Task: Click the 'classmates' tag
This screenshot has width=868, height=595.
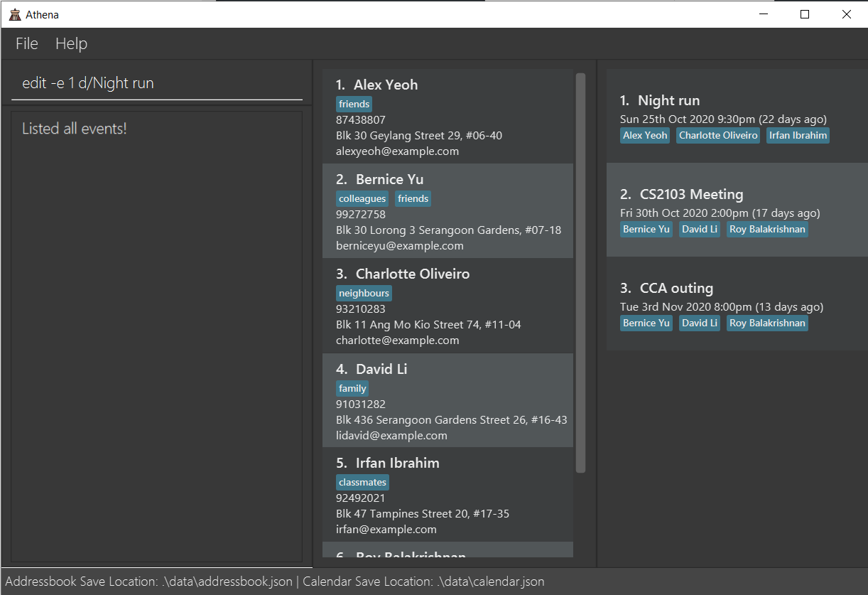Action: 362,482
